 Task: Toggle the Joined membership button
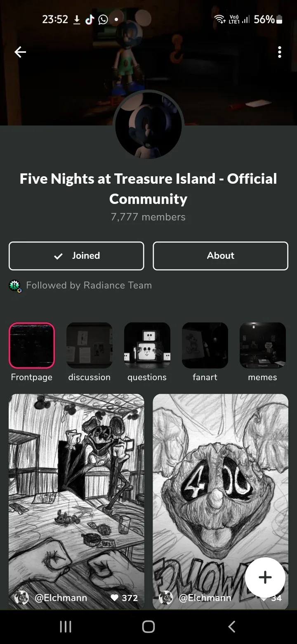click(76, 256)
